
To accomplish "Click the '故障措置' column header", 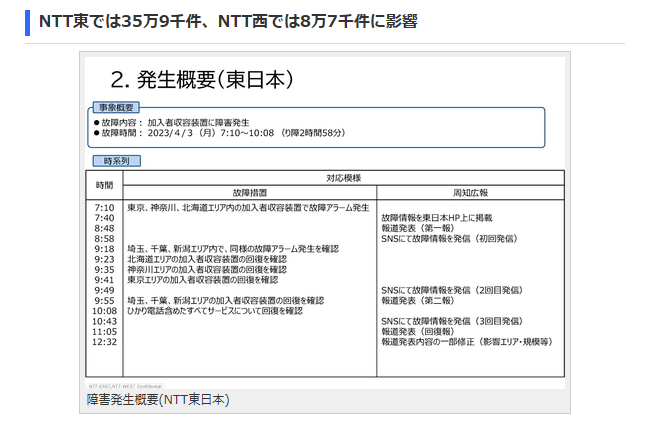I will 249,191.
